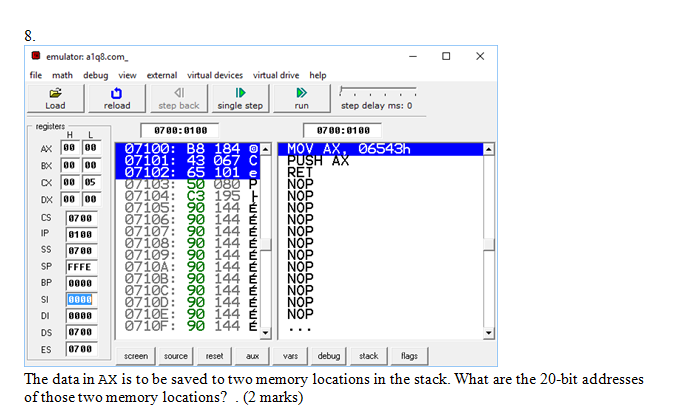Click the reset button
The width and height of the screenshot is (679, 418).
point(214,356)
